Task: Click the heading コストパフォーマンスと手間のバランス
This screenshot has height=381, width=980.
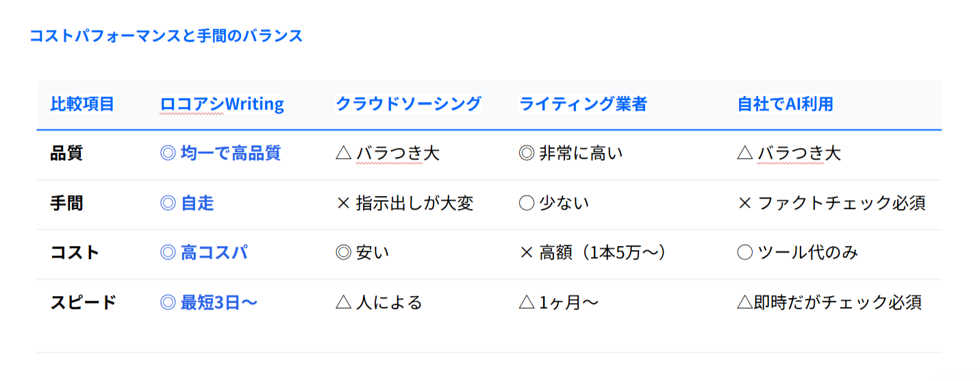Action: (166, 36)
